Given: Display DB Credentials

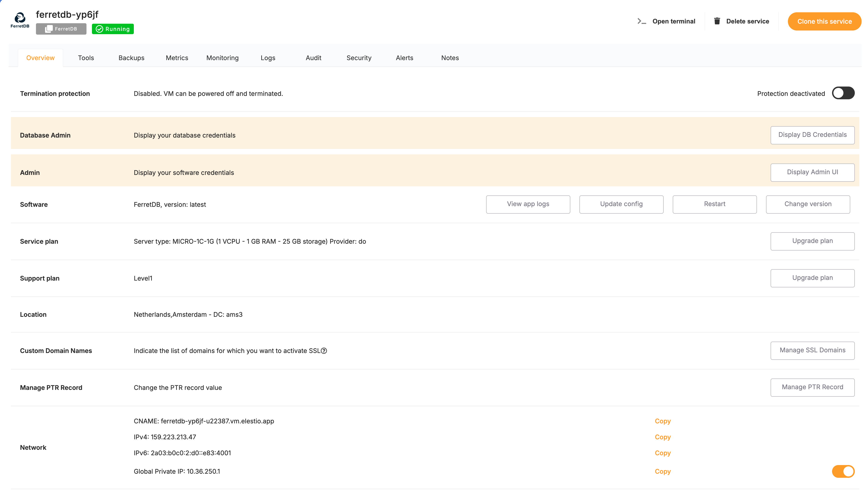Looking at the screenshot, I should tap(812, 135).
